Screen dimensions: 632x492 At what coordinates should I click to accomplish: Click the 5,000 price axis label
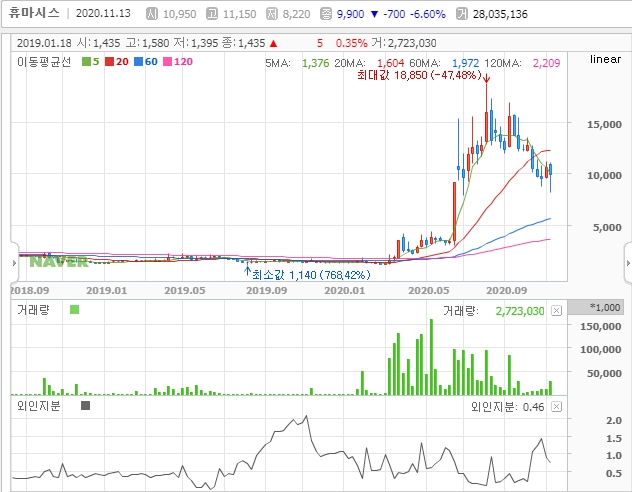tap(607, 227)
